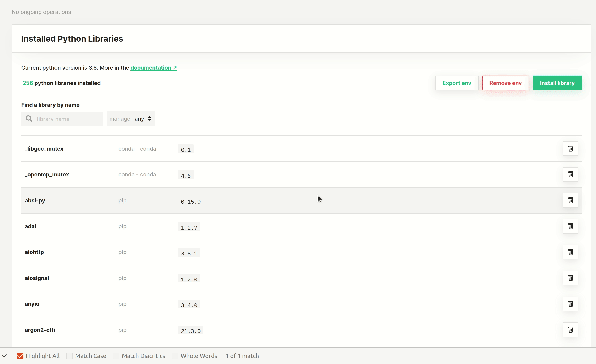Click the adal library name
This screenshot has width=596, height=364.
31,226
